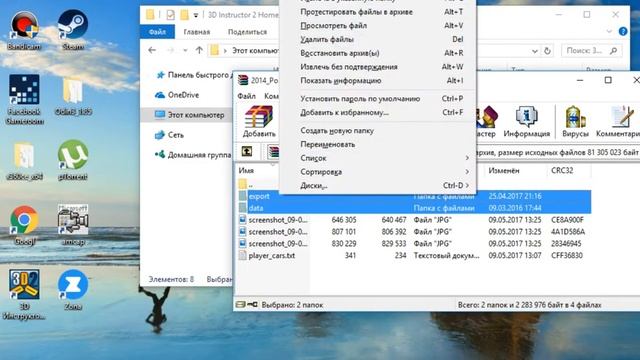
Task: Click Explorer back arrow
Action: pos(152,50)
